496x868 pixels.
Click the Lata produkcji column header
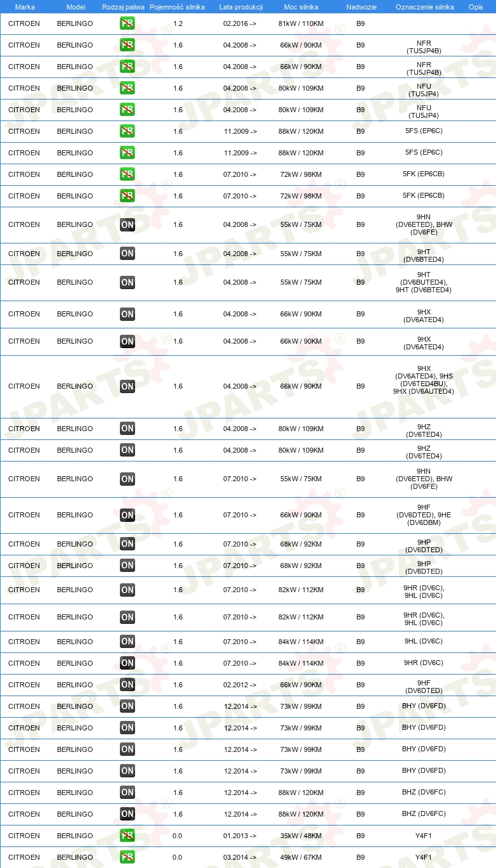tap(241, 7)
